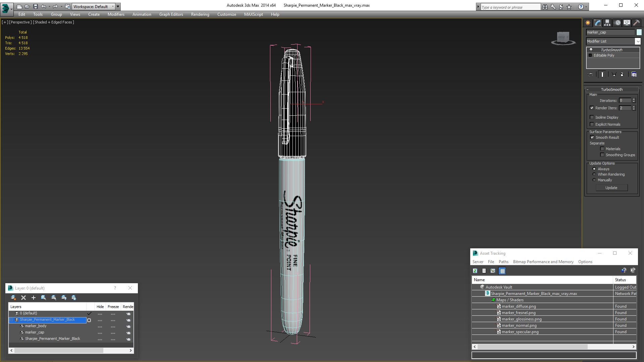Open the Modifier List dropdown
644x362 pixels.
[x=638, y=41]
